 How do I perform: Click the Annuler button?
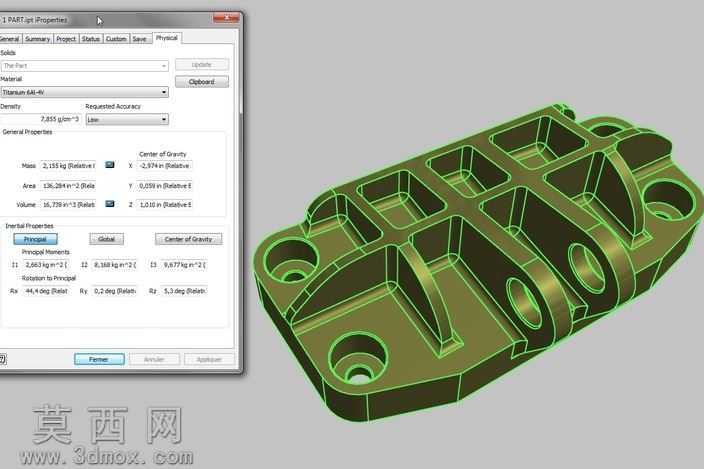tap(154, 359)
